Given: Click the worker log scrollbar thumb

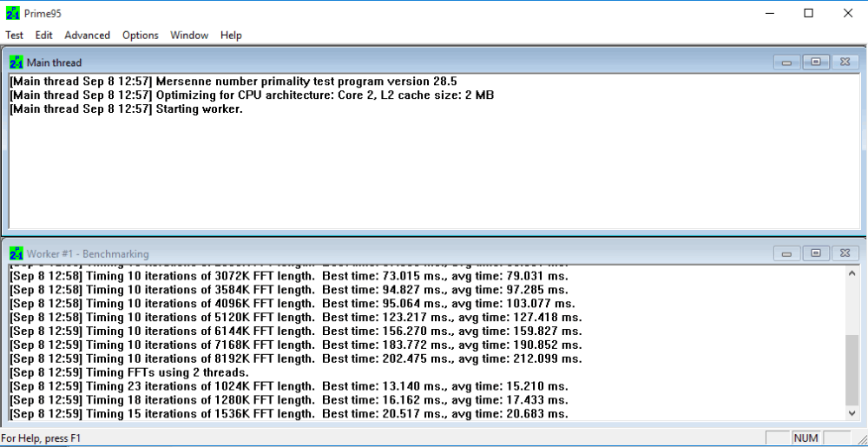Looking at the screenshot, I should pos(852,369).
